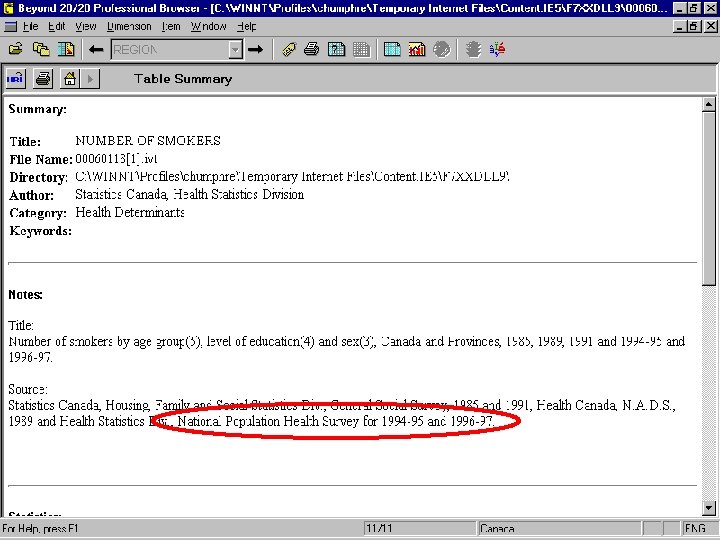Open the Window menu
The height and width of the screenshot is (540, 720).
(x=208, y=27)
